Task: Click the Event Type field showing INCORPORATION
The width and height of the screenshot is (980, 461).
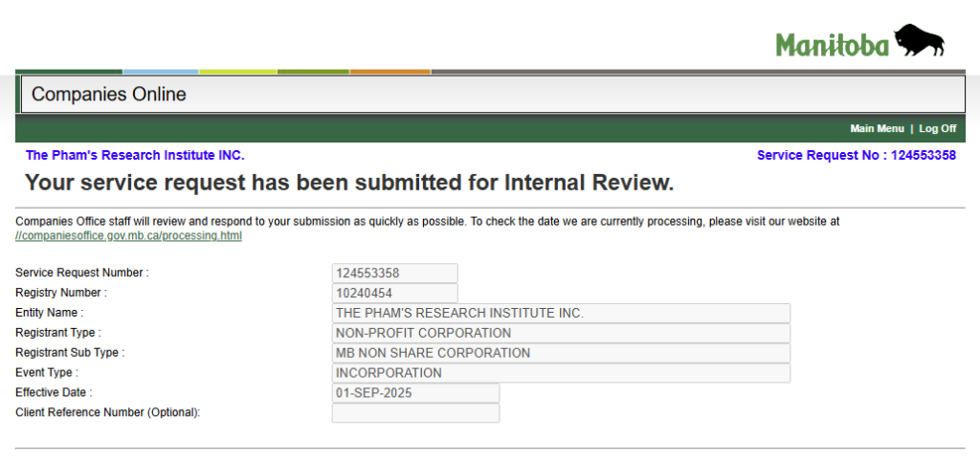Action: click(x=561, y=373)
